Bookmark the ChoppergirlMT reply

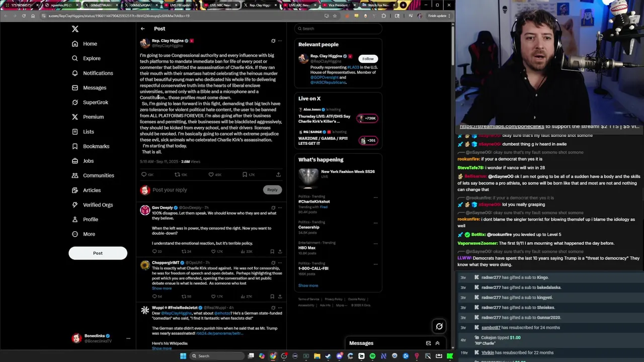[x=272, y=297]
